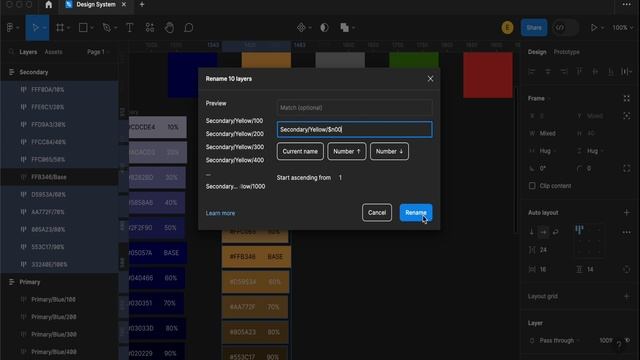Screen dimensions: 640x360
Task: Select the Hand tool
Action: pyautogui.click(x=169, y=27)
